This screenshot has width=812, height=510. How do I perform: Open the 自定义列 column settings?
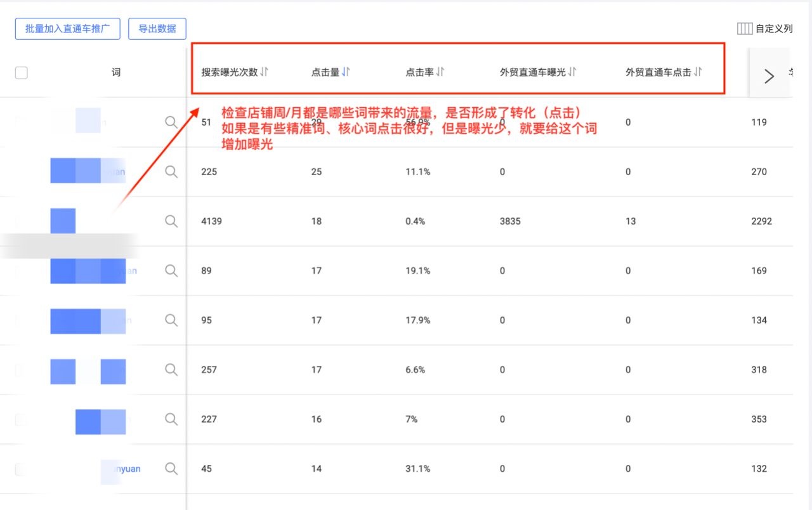tap(765, 29)
